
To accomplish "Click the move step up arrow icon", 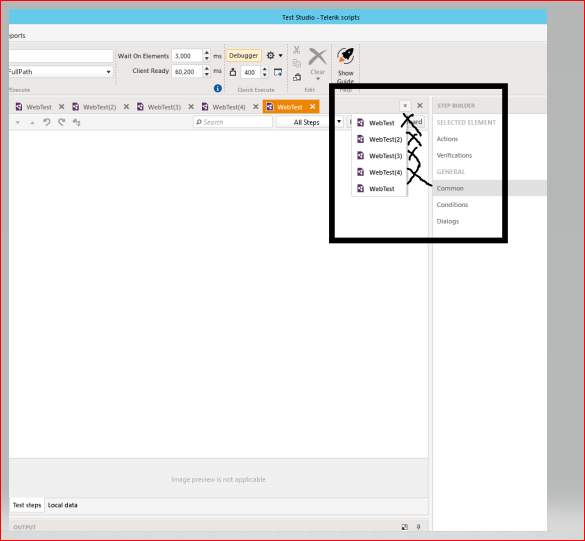I will point(32,122).
